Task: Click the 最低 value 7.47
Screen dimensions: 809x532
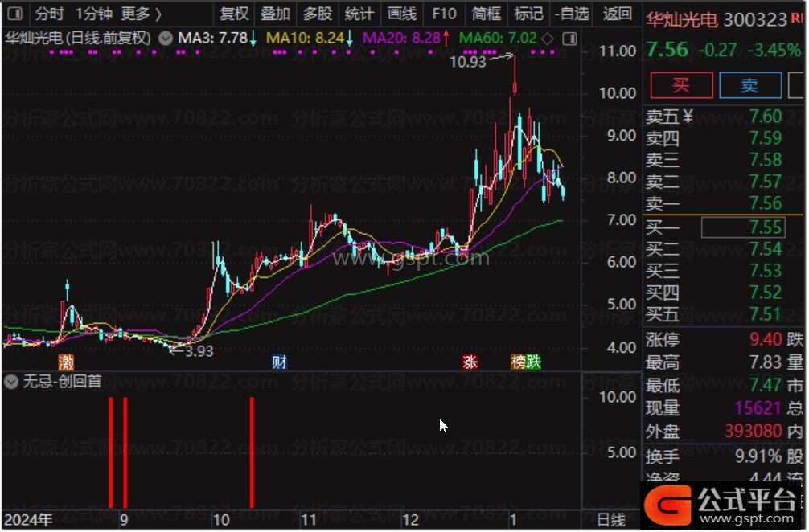Action: [x=766, y=385]
